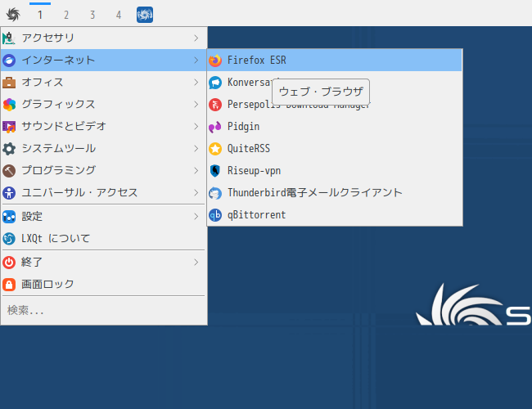Image resolution: width=532 pixels, height=409 pixels.
Task: Click the グラフィックス label text
Action: pos(58,105)
